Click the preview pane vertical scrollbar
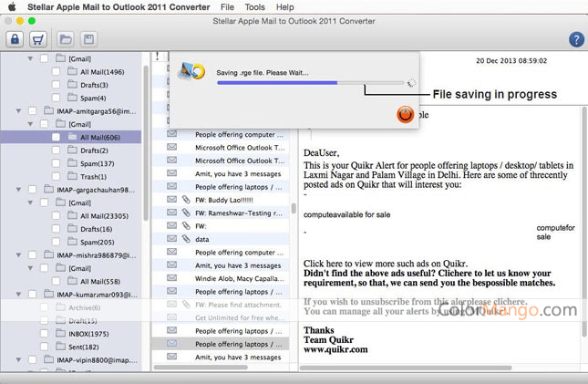This screenshot has height=384, width=588. [x=584, y=222]
